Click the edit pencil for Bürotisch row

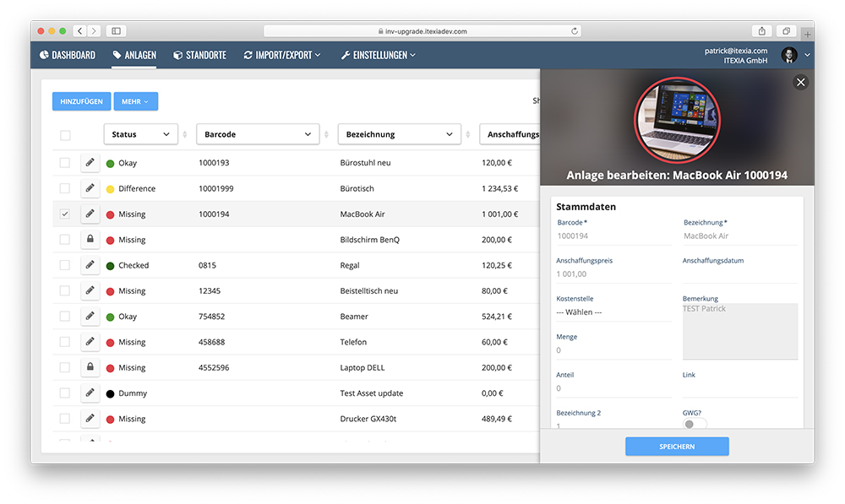click(90, 188)
